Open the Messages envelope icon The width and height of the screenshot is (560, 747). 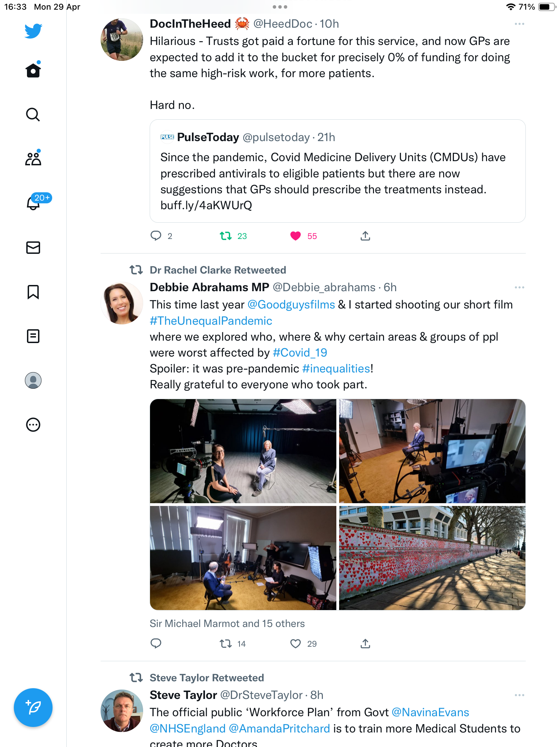pos(33,248)
